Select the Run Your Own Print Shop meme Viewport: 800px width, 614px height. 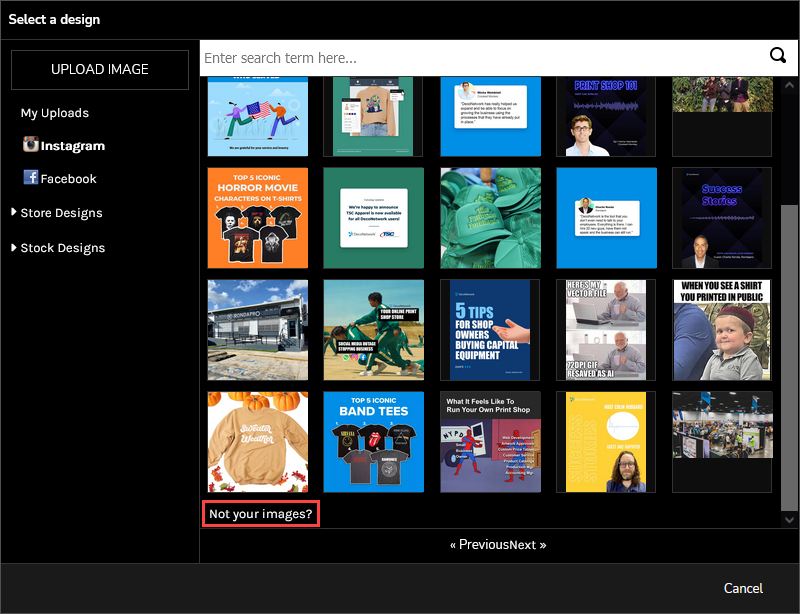pyautogui.click(x=490, y=442)
